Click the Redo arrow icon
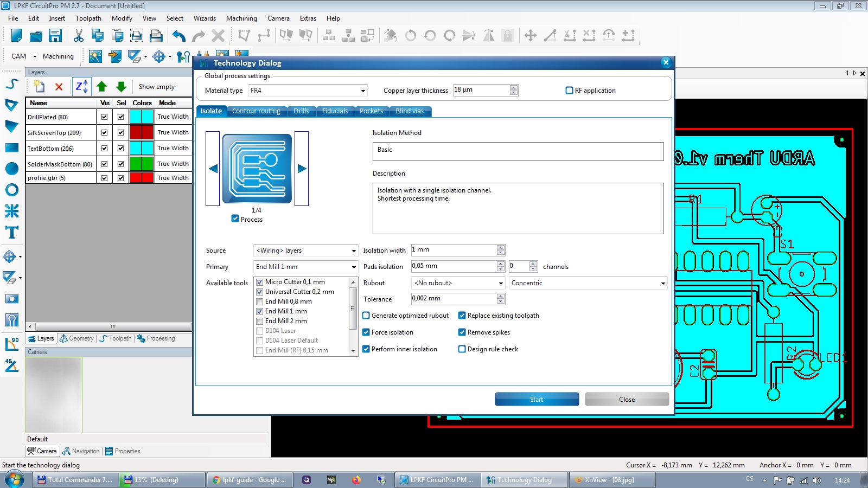 point(199,36)
